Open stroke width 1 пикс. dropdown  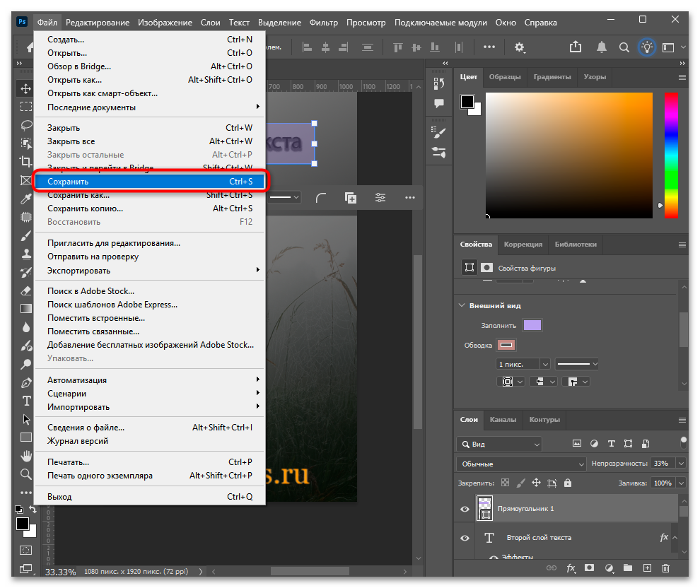[x=545, y=364]
